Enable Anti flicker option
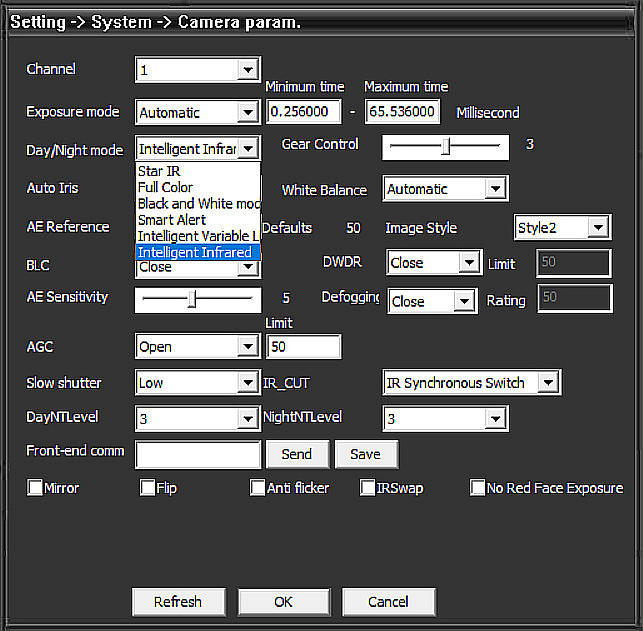The image size is (643, 631). pos(258,489)
